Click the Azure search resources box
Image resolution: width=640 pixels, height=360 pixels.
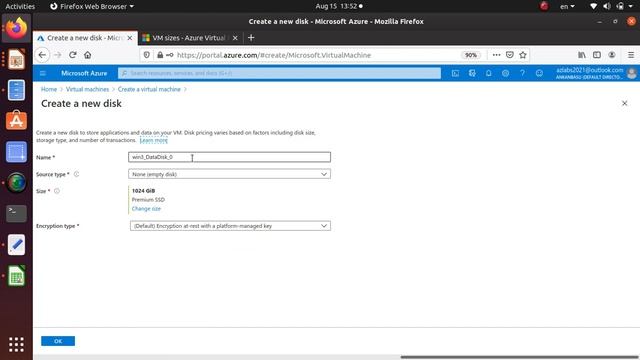[x=280, y=73]
